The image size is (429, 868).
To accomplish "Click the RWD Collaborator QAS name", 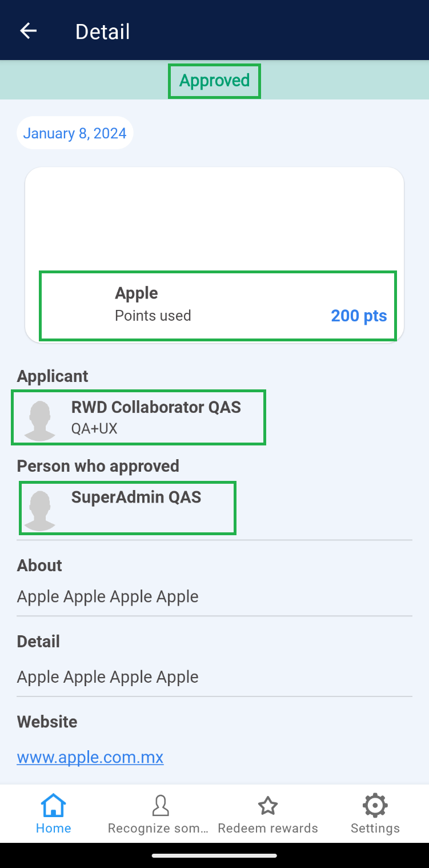I will point(156,407).
